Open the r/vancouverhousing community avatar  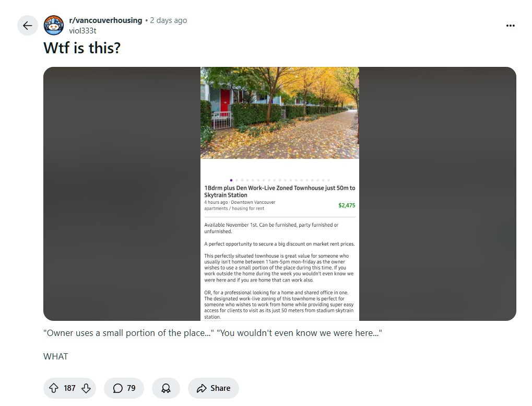[x=54, y=25]
